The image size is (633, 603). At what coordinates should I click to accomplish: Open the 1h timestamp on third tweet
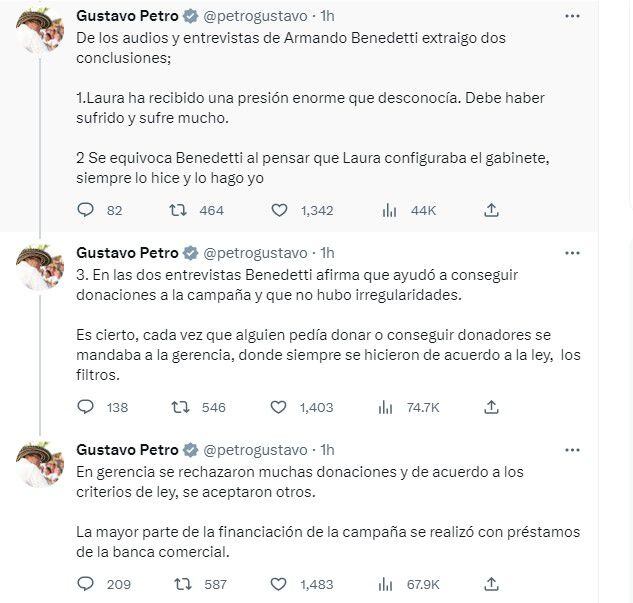327,449
